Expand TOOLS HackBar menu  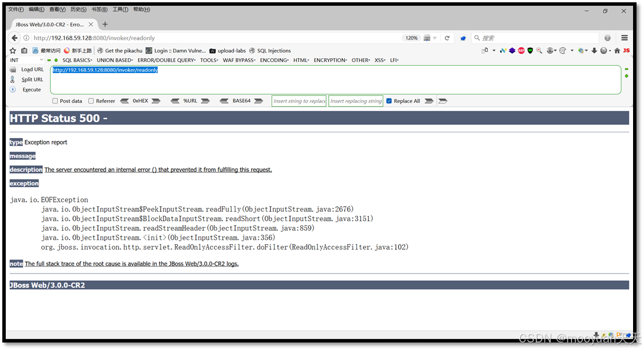click(x=209, y=60)
